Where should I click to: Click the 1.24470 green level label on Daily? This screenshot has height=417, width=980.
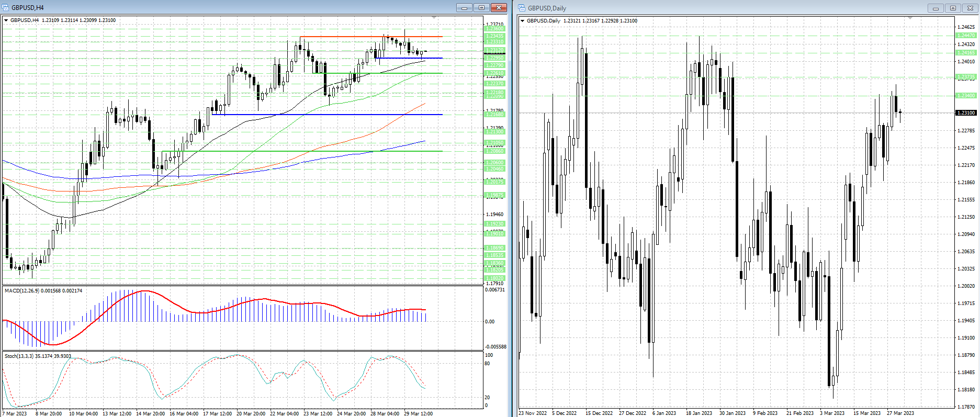[966, 36]
